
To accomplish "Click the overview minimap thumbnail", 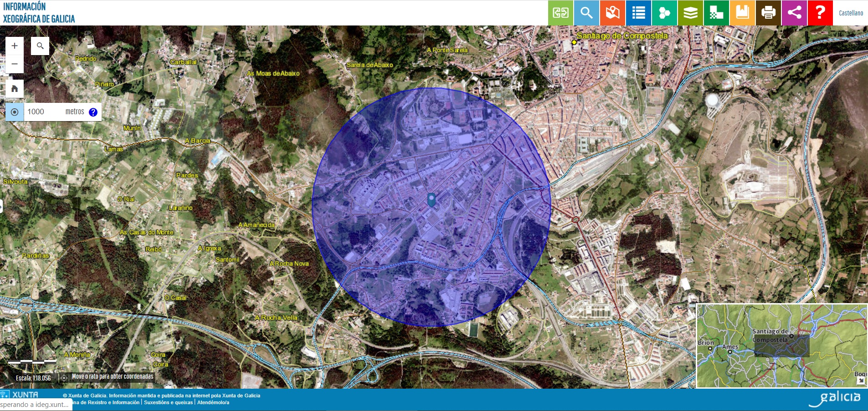I will pyautogui.click(x=781, y=346).
